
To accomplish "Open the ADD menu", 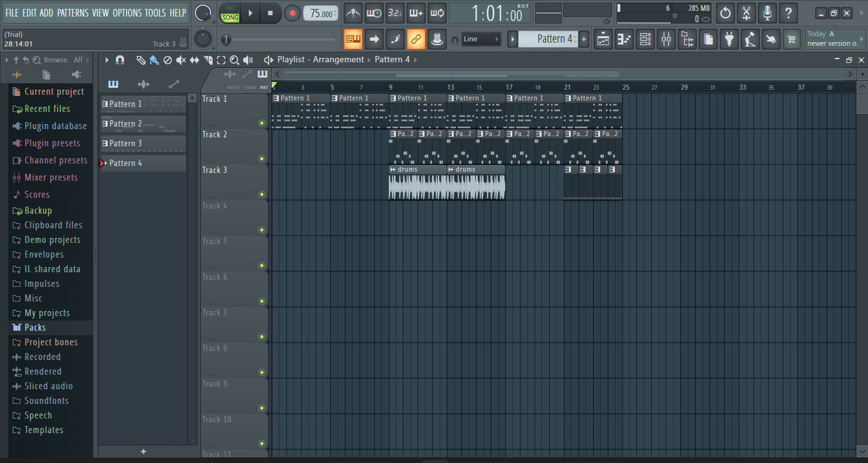I will click(46, 13).
